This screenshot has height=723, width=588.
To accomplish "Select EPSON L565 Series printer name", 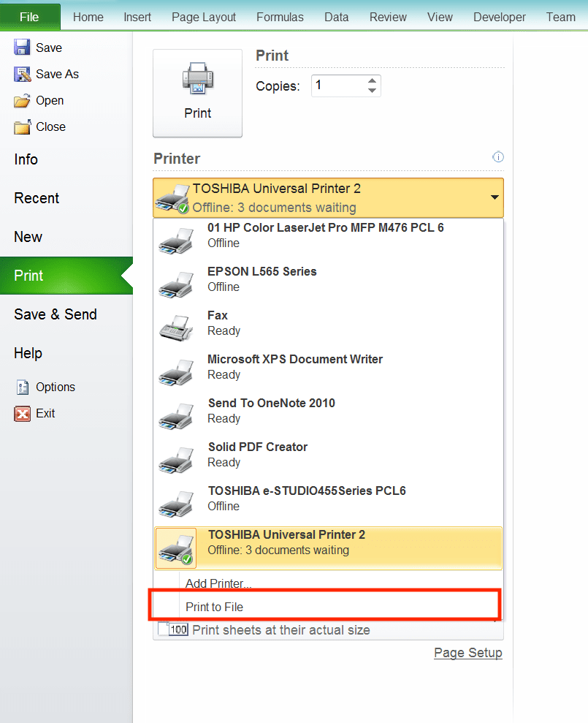I will pos(261,271).
